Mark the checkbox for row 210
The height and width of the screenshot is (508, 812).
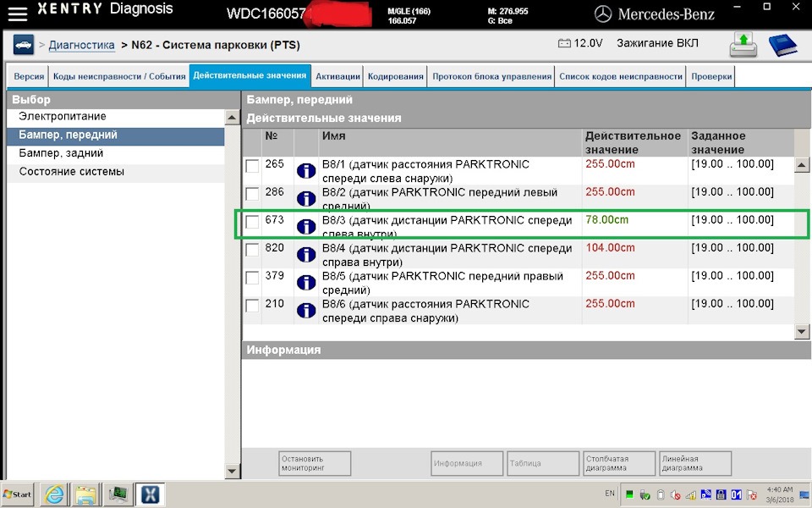point(252,306)
